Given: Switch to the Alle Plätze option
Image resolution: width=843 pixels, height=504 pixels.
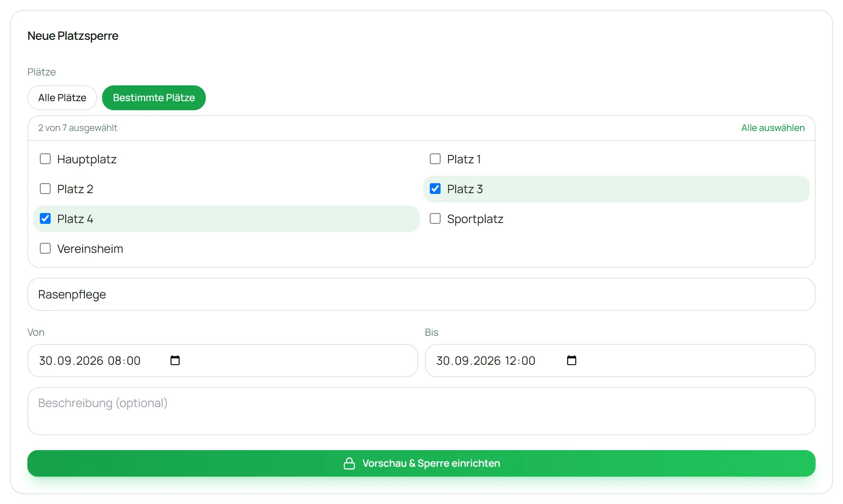Looking at the screenshot, I should (x=62, y=98).
